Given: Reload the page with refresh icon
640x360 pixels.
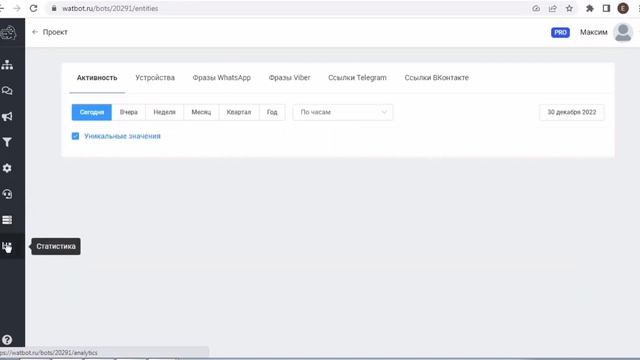Looking at the screenshot, I should tap(33, 8).
